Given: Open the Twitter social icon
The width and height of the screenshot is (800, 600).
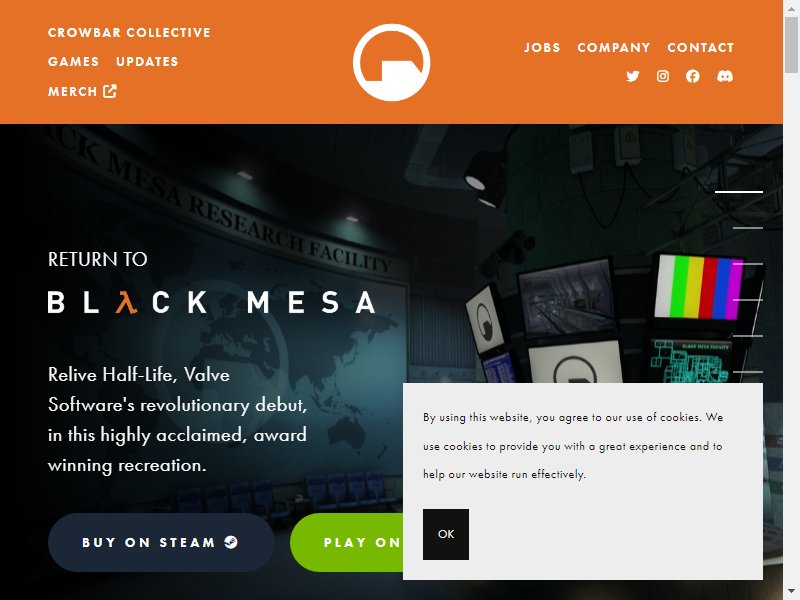Looking at the screenshot, I should [633, 76].
